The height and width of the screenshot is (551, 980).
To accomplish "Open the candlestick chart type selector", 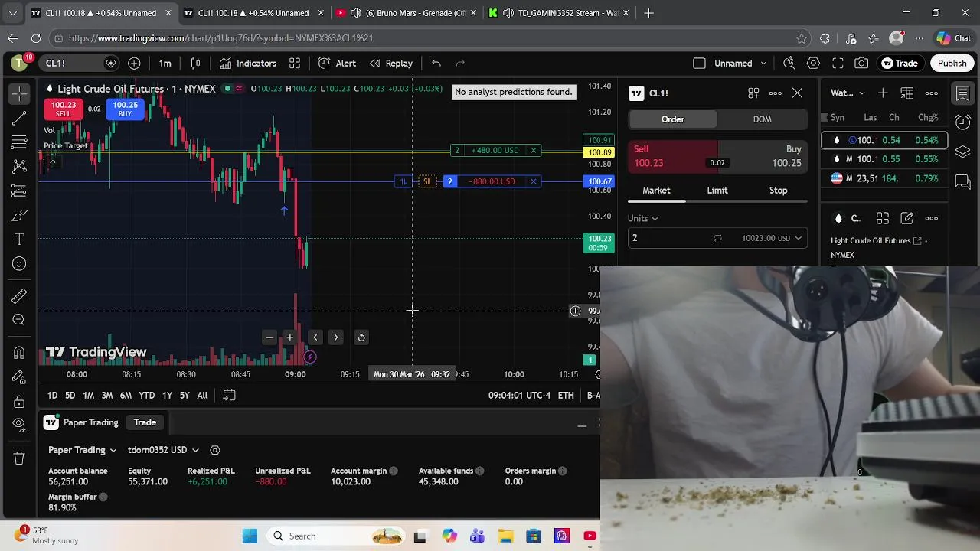I will pyautogui.click(x=195, y=64).
